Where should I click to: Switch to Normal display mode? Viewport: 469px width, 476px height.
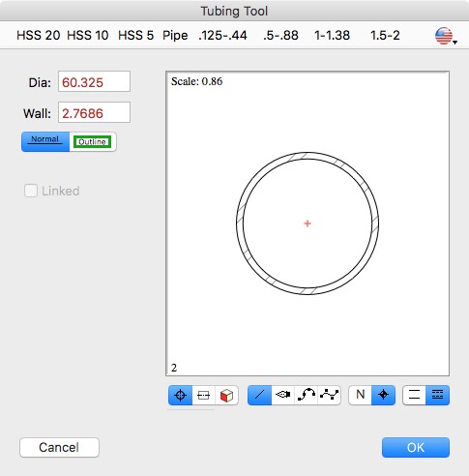[x=45, y=141]
